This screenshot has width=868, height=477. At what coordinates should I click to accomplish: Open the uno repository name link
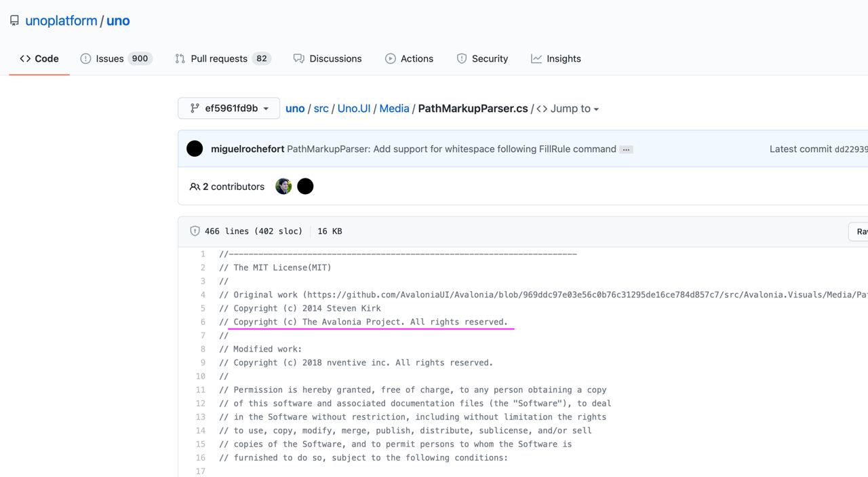pyautogui.click(x=118, y=21)
